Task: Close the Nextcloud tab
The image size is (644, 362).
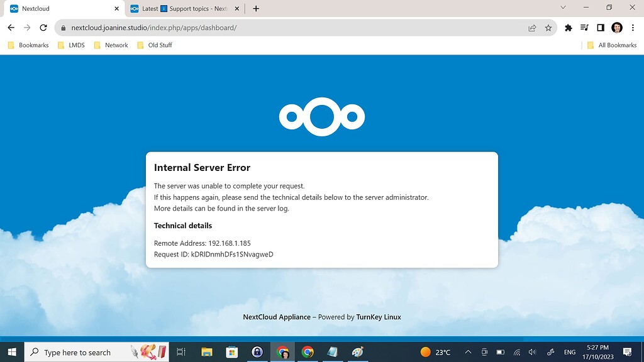Action: tap(116, 9)
